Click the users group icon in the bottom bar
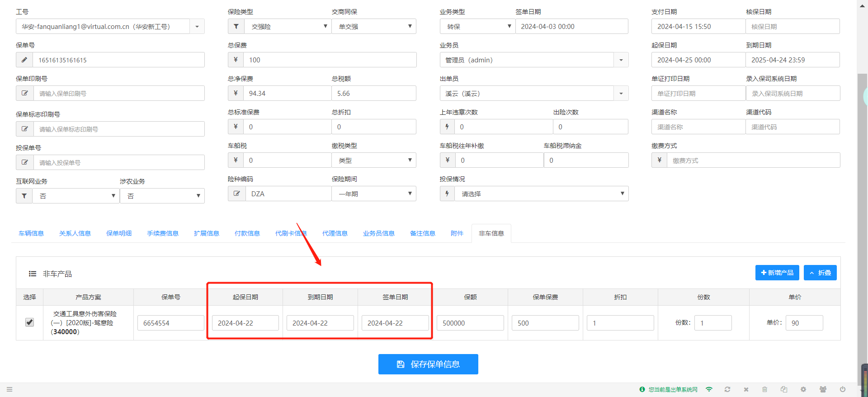Screen dimensions: 868x397 click(x=823, y=389)
